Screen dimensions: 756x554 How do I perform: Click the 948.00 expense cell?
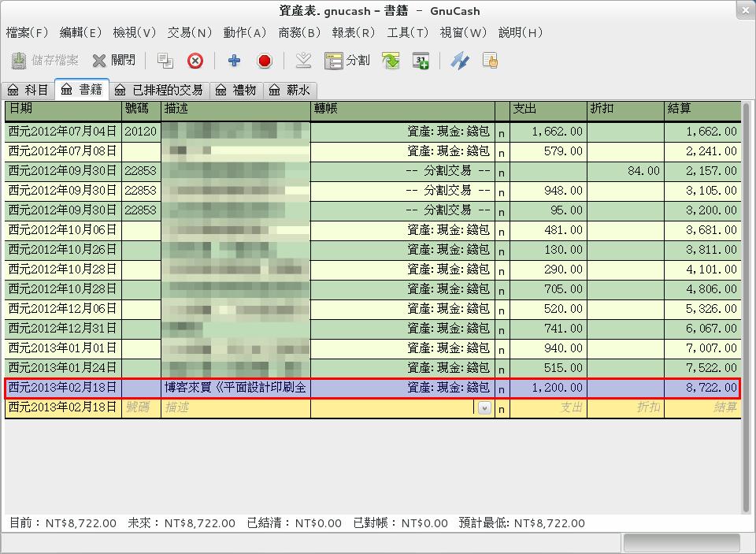(x=548, y=191)
